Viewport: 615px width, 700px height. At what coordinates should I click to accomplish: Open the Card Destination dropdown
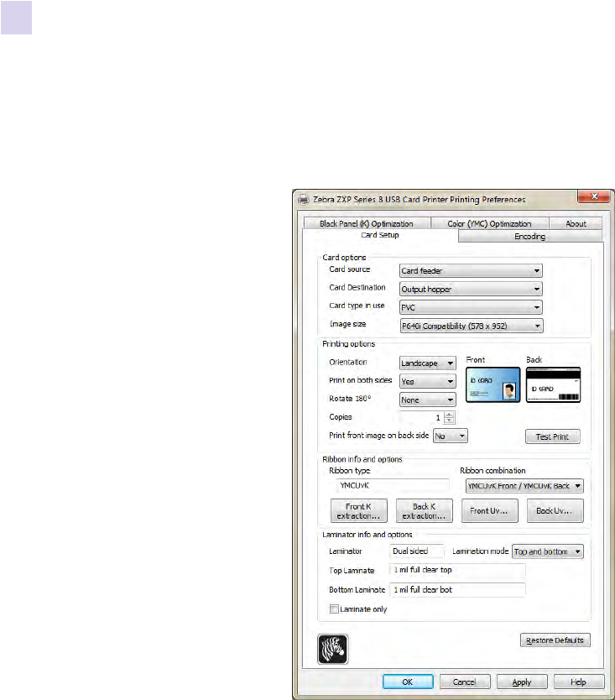[x=471, y=289]
